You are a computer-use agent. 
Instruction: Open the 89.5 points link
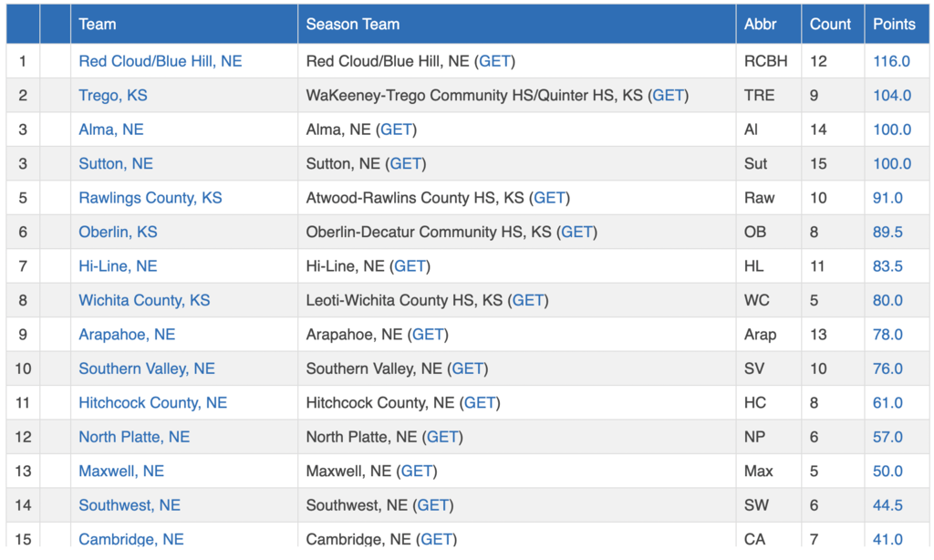[x=887, y=232]
